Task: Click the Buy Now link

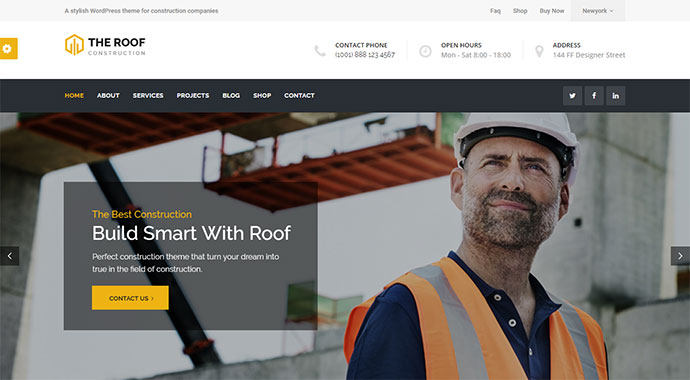Action: (x=552, y=11)
